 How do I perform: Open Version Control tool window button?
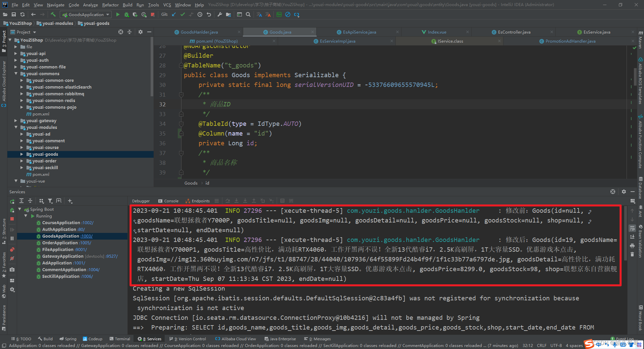point(188,339)
